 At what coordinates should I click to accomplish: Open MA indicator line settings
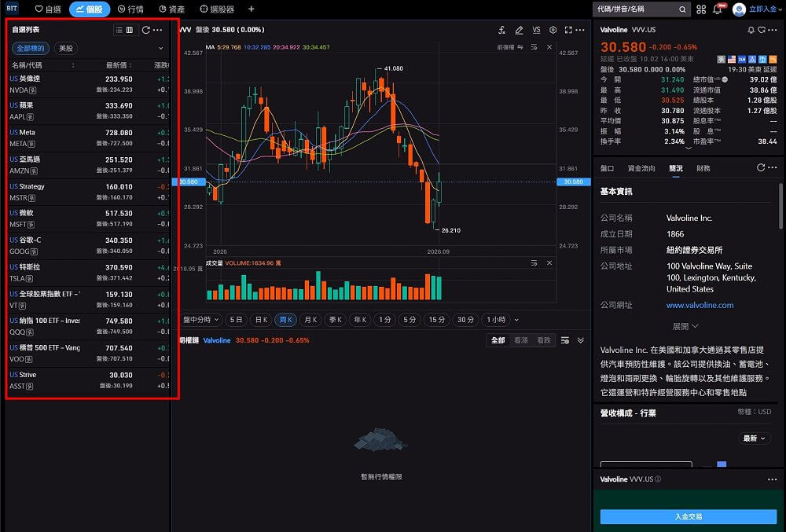pos(534,47)
